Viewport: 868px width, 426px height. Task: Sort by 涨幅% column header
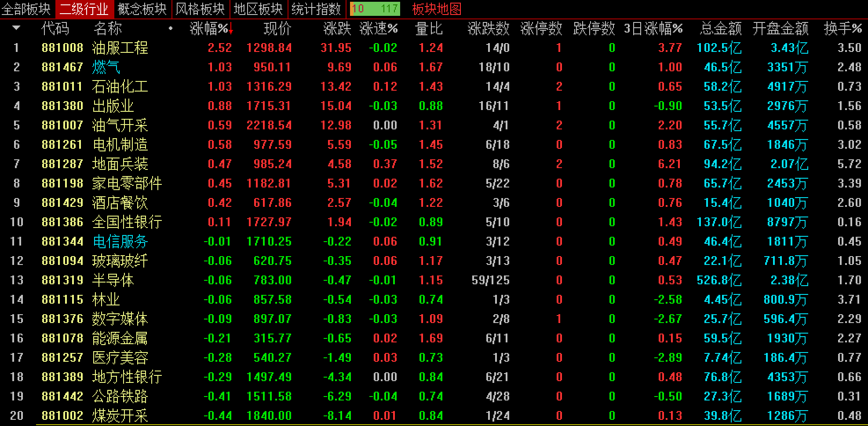click(211, 29)
